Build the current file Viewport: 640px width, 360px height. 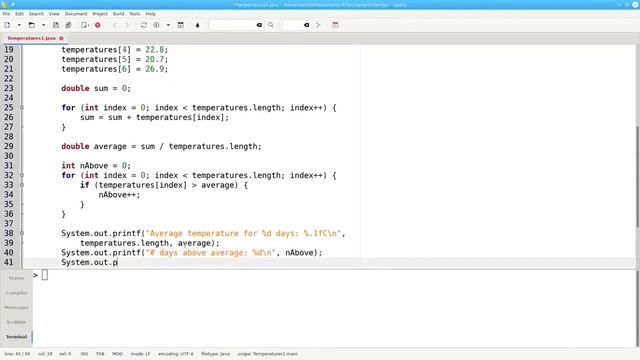(x=156, y=25)
